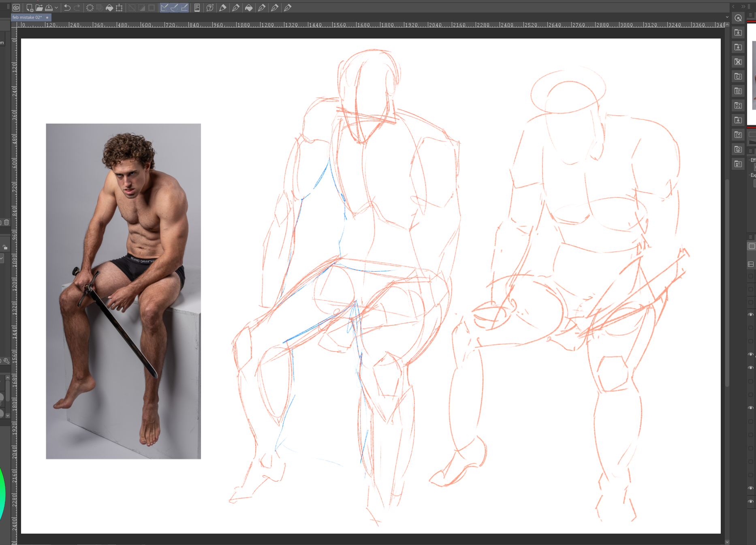
Task: Open the Quick Access search icon
Action: click(x=738, y=18)
